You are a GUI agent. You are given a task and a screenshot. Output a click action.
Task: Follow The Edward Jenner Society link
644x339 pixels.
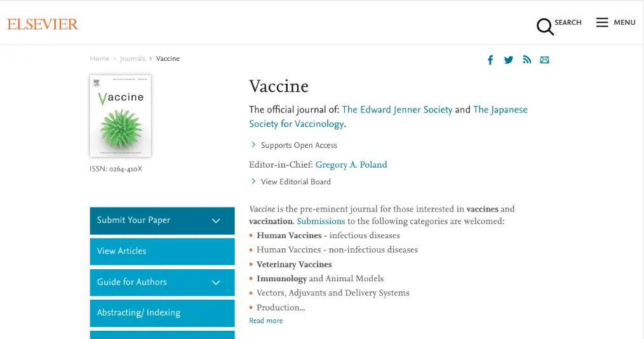click(397, 110)
